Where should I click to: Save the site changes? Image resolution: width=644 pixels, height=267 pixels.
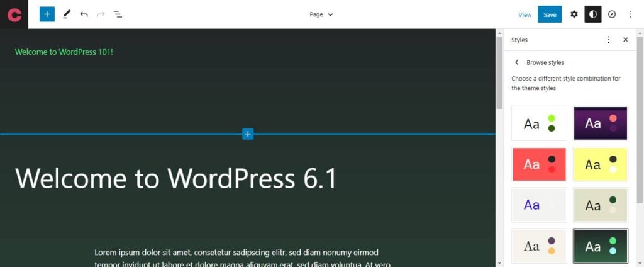tap(550, 14)
